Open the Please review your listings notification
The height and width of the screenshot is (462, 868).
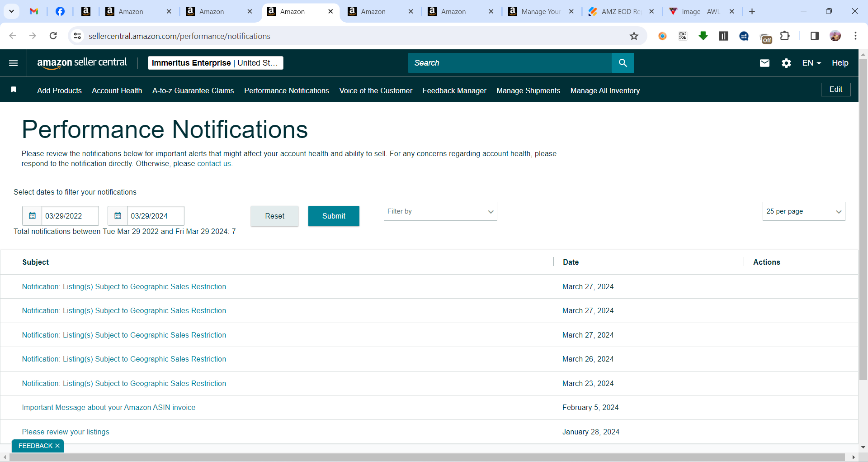[66, 432]
